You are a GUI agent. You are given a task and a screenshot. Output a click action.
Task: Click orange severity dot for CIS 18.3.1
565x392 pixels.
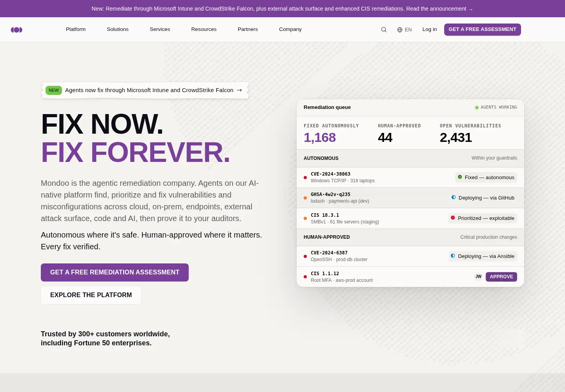click(x=305, y=219)
